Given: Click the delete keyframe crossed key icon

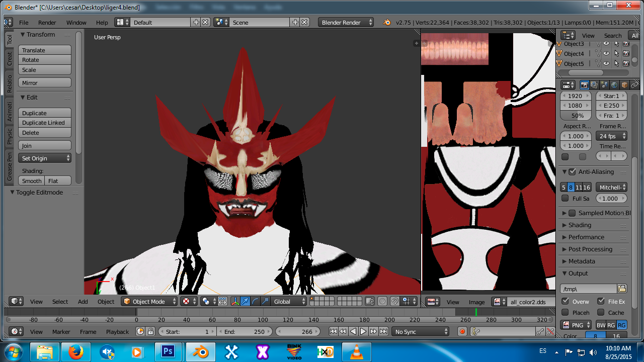Looking at the screenshot, I should [550, 331].
